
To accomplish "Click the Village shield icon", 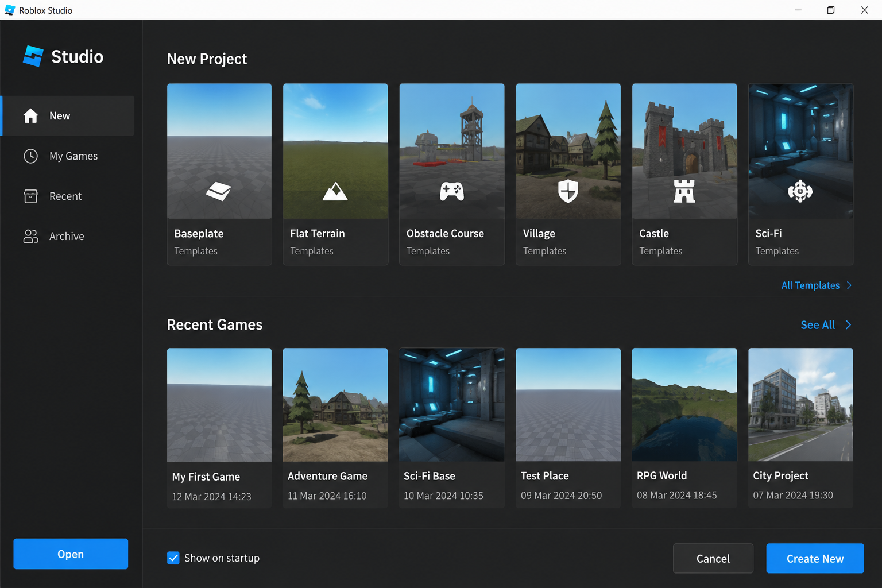I will pos(568,191).
